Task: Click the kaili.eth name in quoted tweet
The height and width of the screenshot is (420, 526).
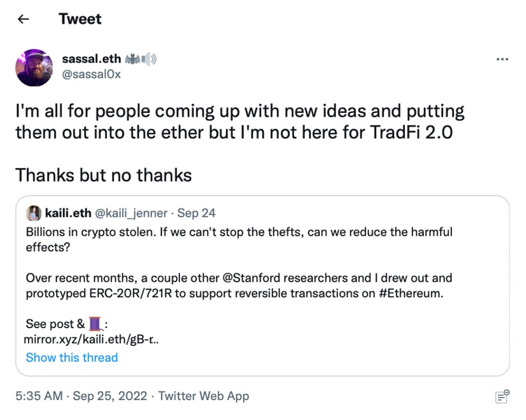Action: pyautogui.click(x=67, y=213)
